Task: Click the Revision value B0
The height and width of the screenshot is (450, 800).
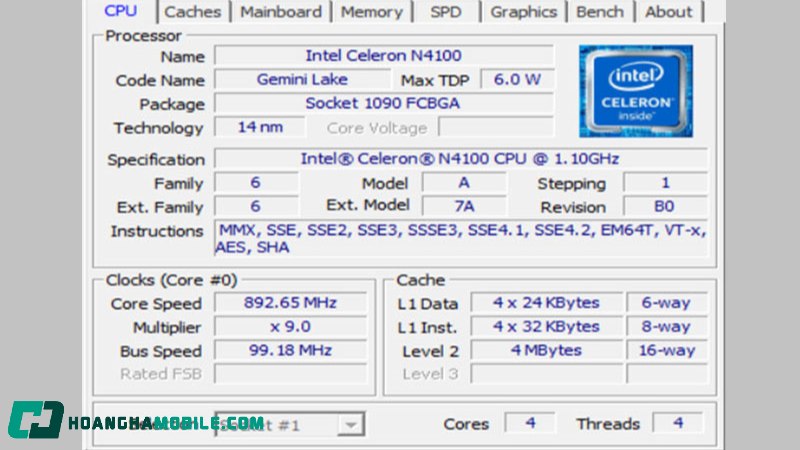Action: (665, 206)
